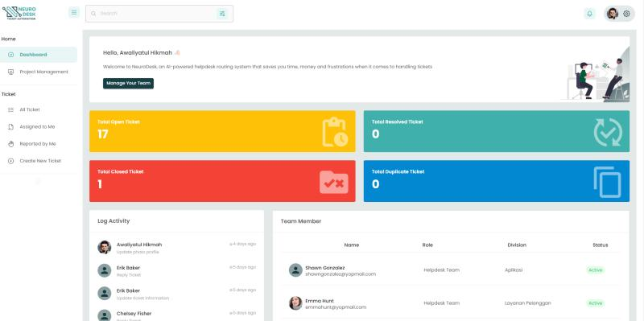
Task: Click Helpdesk Team role for Shawn Gonzalez
Action: pyautogui.click(x=441, y=270)
